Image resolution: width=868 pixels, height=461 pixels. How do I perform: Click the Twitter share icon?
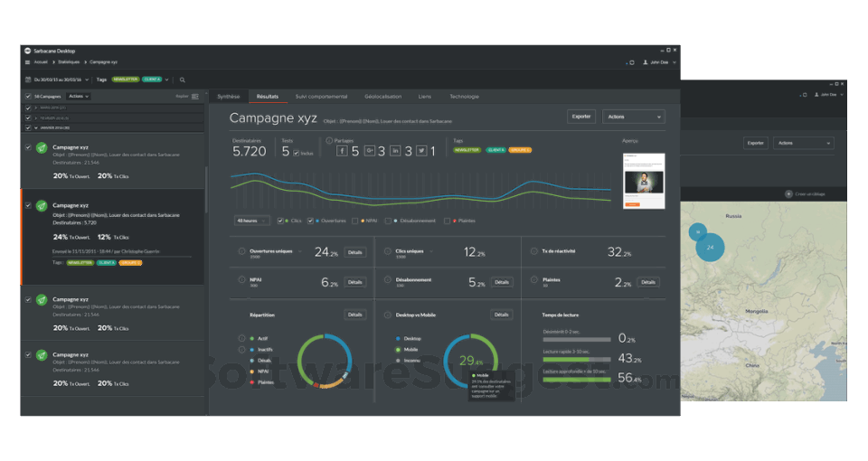tap(422, 151)
